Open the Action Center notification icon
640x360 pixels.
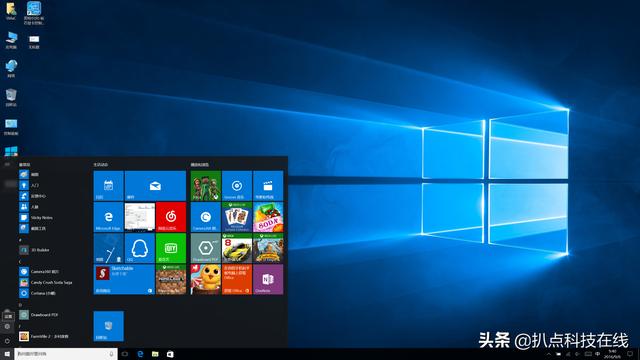point(631,354)
